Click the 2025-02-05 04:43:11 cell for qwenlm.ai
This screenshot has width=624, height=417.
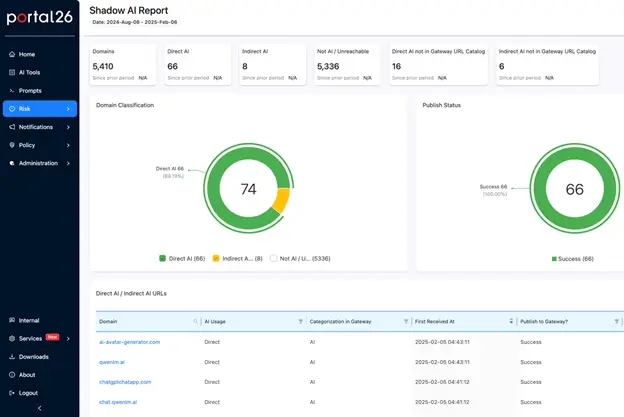(x=442, y=362)
